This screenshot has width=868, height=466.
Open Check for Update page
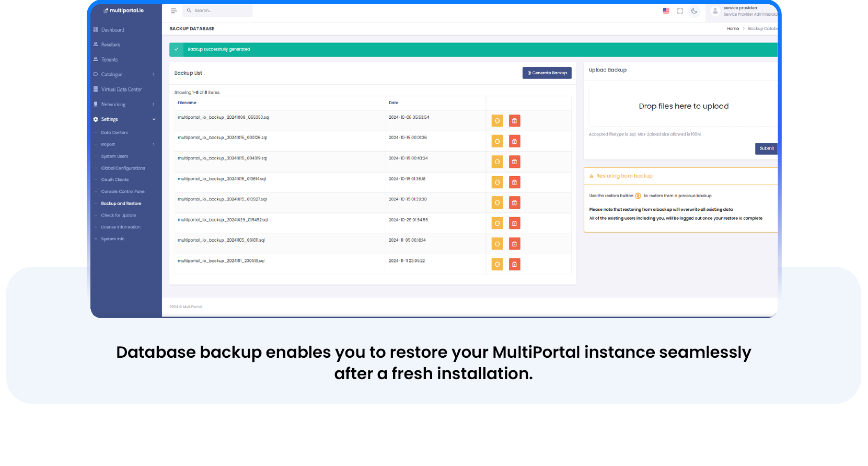pyautogui.click(x=119, y=215)
